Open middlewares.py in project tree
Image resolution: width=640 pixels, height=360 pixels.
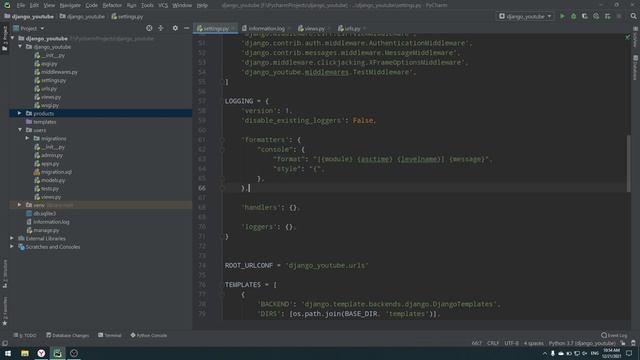point(56,72)
